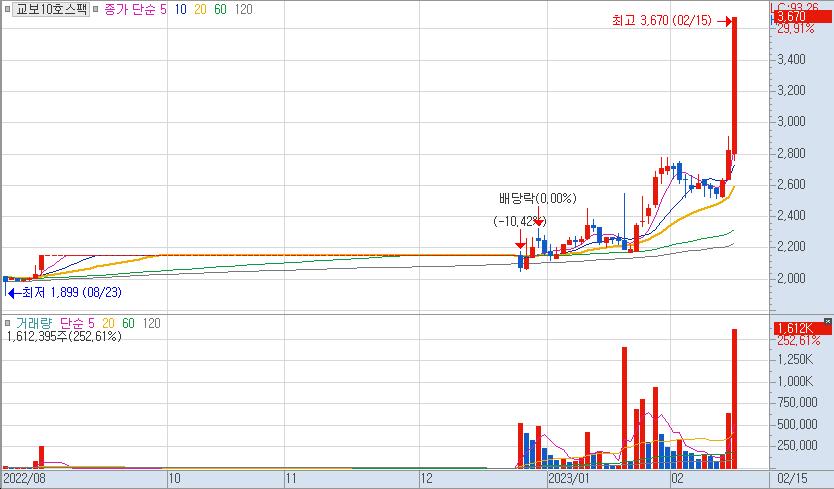834x489 pixels.
Task: Select the gray 120 label in the volume legend
Action: [x=152, y=323]
